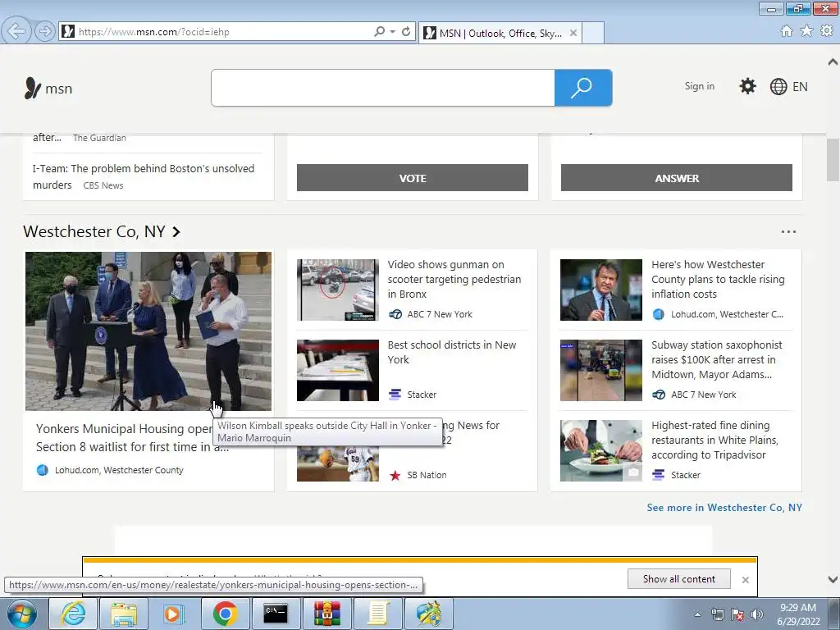
Task: Click Sign in link
Action: pyautogui.click(x=699, y=86)
